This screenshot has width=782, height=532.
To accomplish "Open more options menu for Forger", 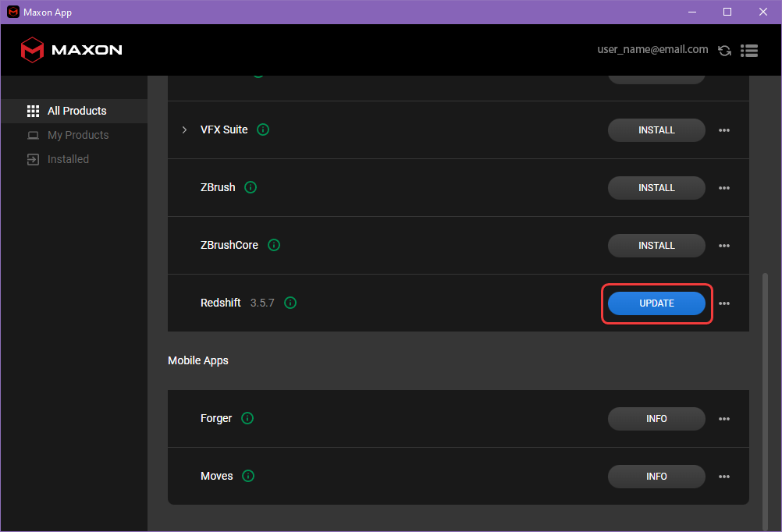I will coord(724,419).
